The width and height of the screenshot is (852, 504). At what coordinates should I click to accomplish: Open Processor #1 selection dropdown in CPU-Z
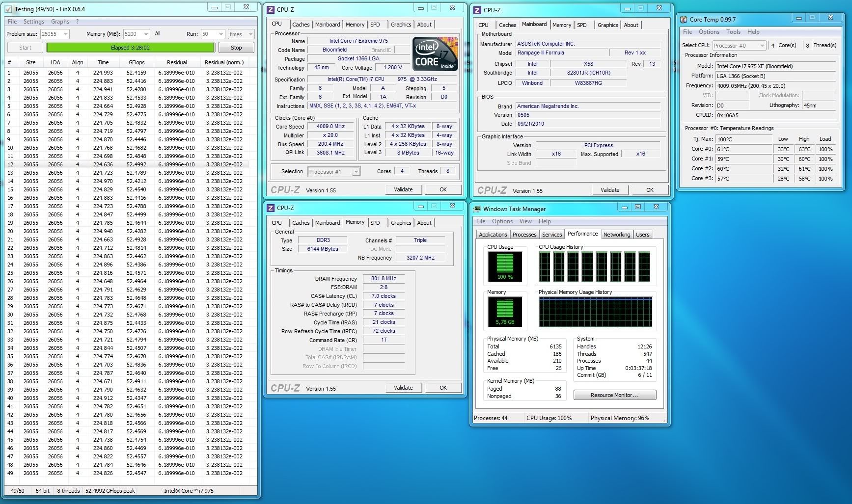(x=334, y=171)
